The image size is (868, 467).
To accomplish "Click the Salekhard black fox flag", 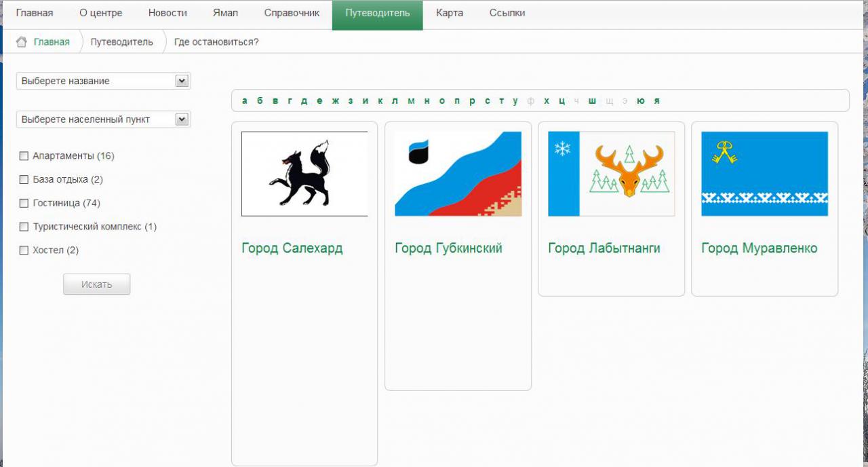I will [x=304, y=174].
